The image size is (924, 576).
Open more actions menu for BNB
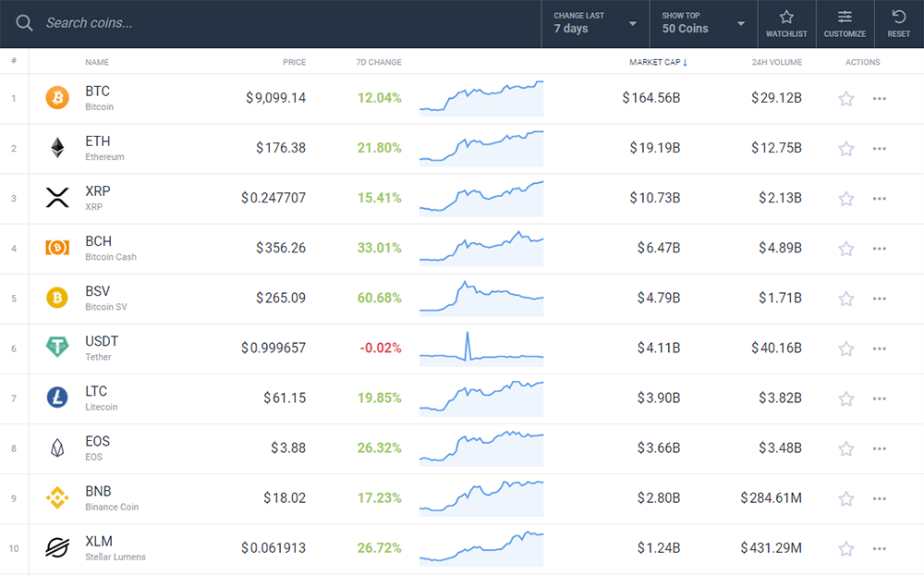(880, 499)
